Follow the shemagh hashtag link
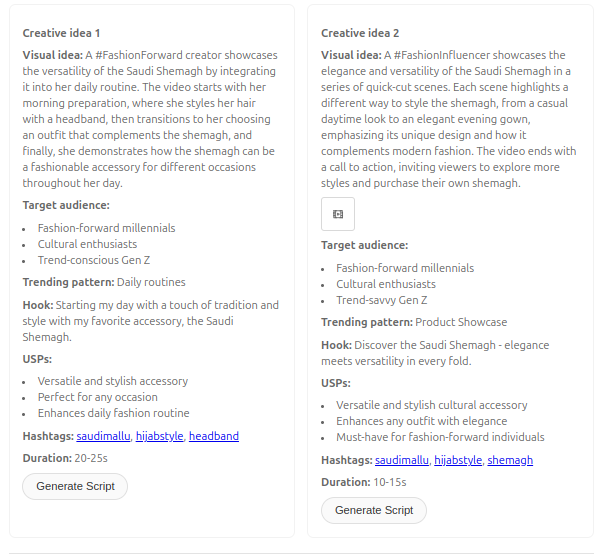599x555 pixels. click(510, 460)
